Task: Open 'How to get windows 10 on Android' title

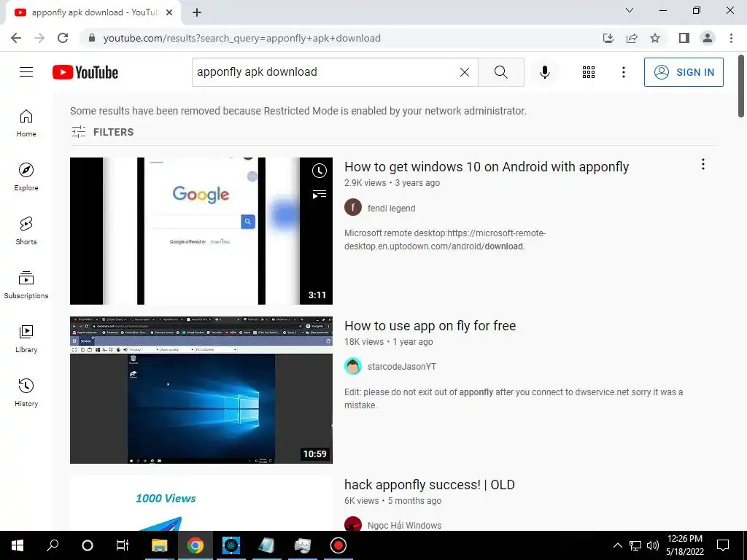Action: (x=487, y=167)
